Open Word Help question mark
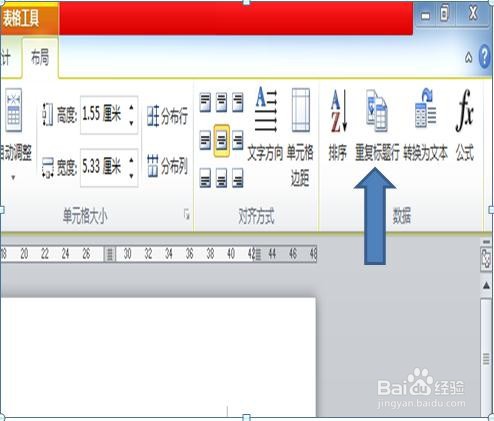494x421 pixels. (x=484, y=57)
